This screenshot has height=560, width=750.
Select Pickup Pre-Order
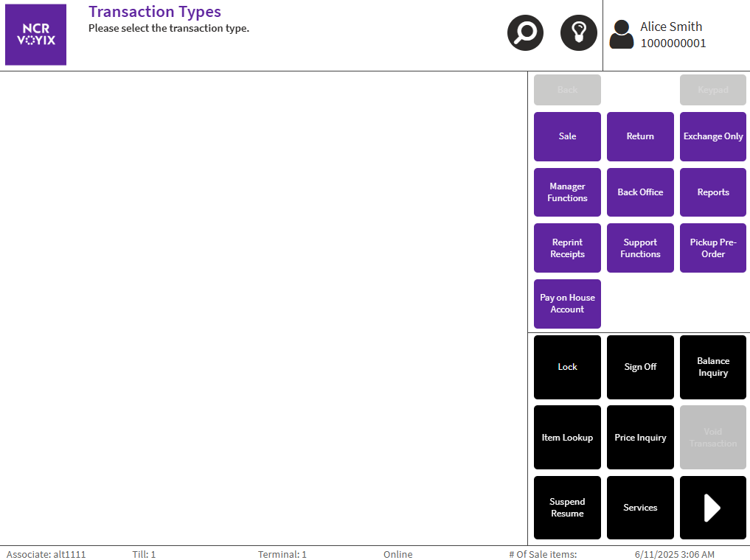(712, 248)
